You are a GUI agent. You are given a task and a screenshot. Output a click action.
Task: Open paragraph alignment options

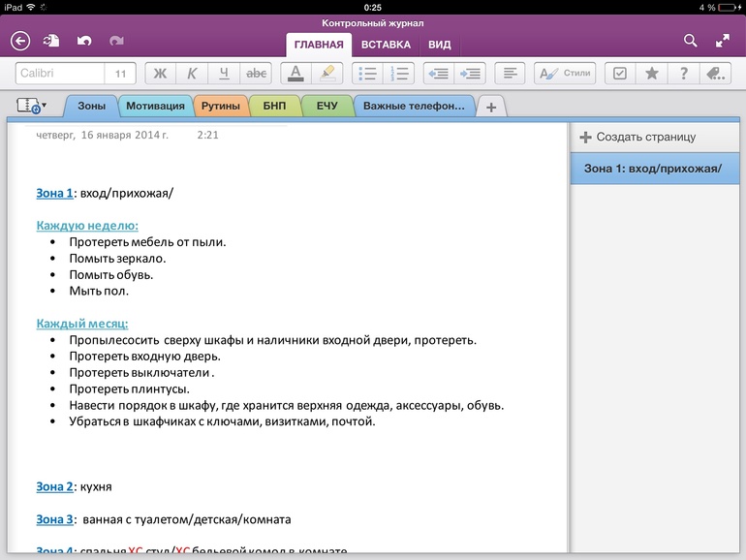pyautogui.click(x=510, y=74)
